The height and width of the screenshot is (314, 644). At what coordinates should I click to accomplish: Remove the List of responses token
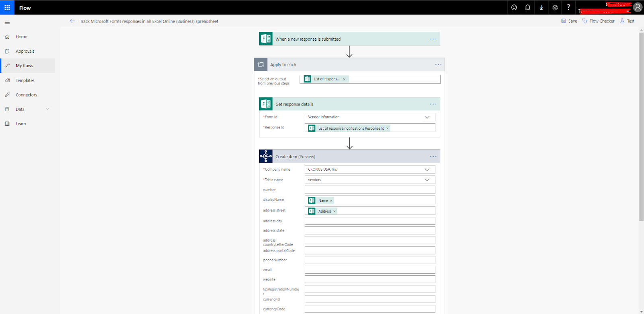pyautogui.click(x=344, y=79)
